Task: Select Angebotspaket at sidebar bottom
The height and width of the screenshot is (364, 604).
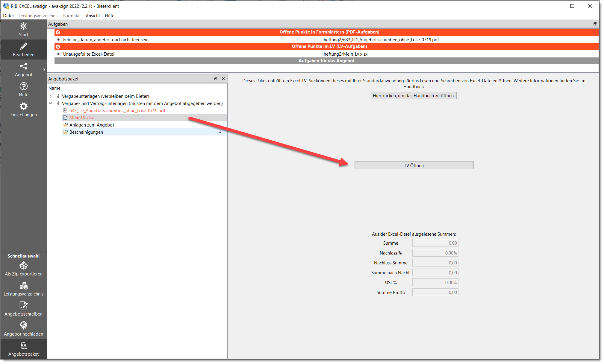Action: tap(23, 349)
